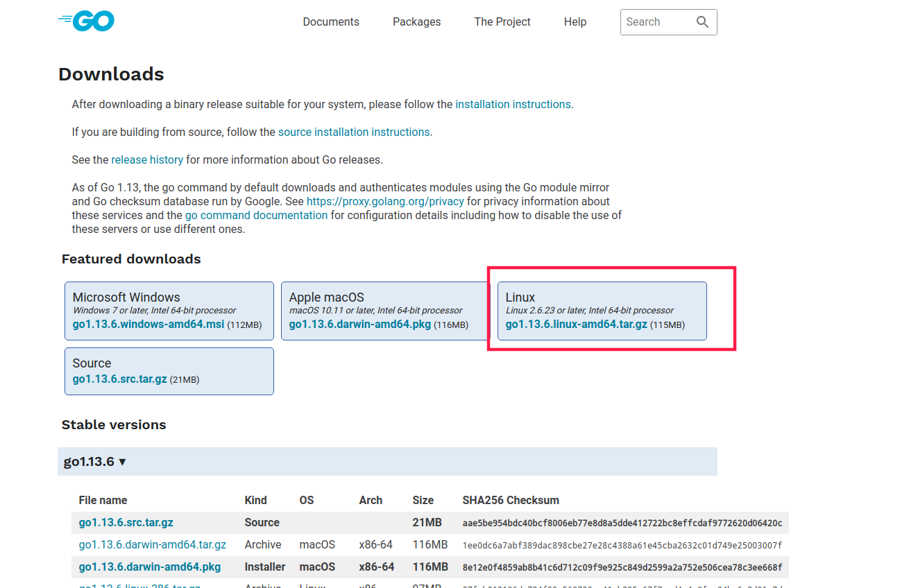Click the Microsoft Windows heading

point(126,297)
